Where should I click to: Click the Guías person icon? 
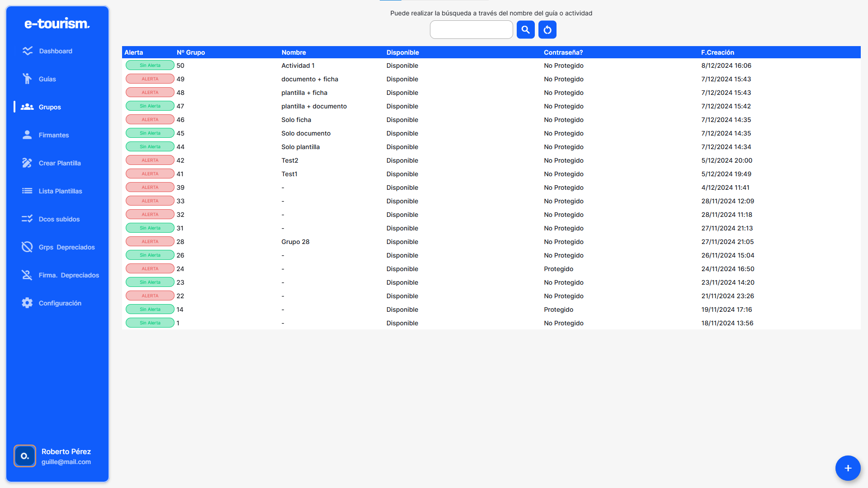(27, 79)
